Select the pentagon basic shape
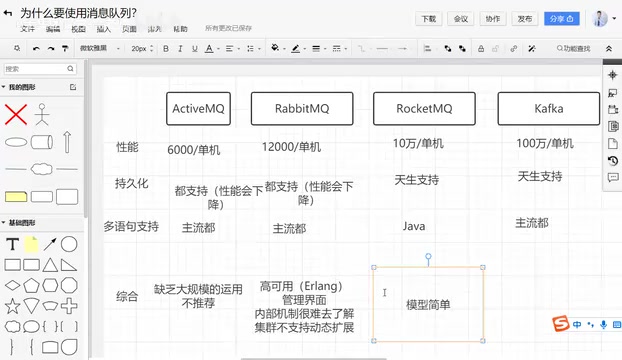622x360 pixels. (31, 285)
